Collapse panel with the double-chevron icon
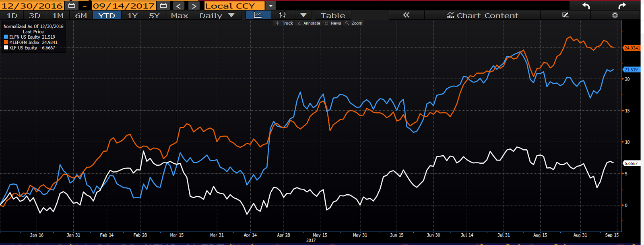The width and height of the screenshot is (644, 245). [x=407, y=15]
